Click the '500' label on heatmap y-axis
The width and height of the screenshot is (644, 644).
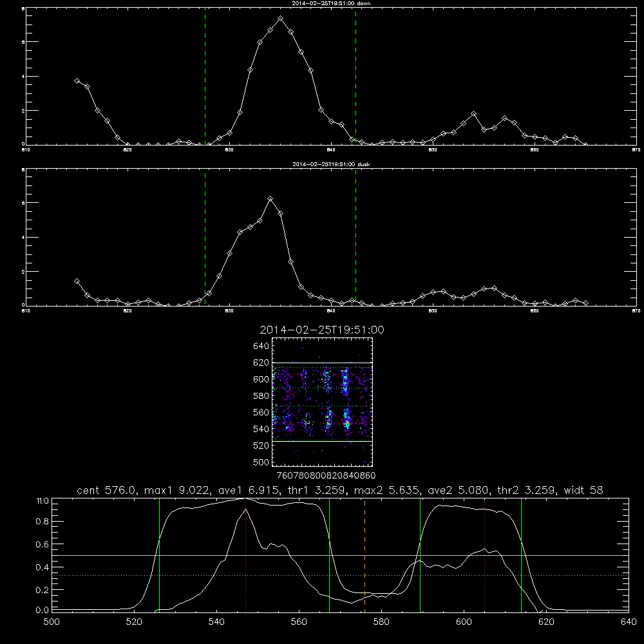261,462
